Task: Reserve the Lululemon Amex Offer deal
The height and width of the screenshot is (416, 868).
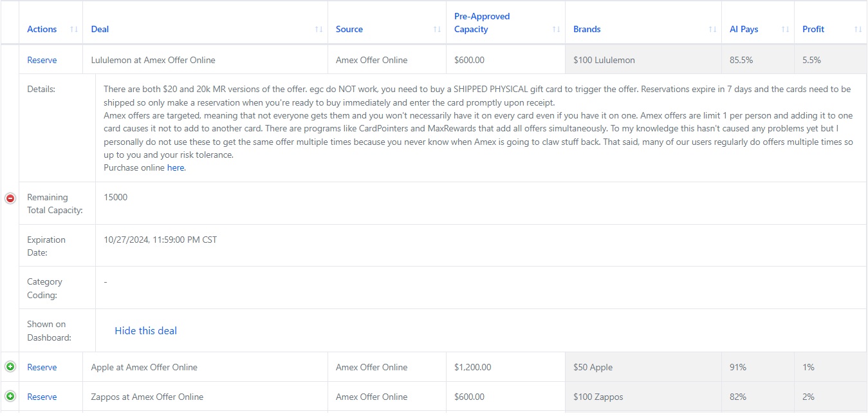Action: [42, 59]
